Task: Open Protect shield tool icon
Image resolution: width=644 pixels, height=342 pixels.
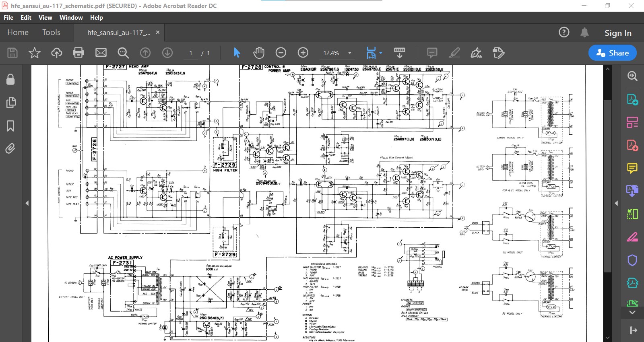Action: [632, 260]
